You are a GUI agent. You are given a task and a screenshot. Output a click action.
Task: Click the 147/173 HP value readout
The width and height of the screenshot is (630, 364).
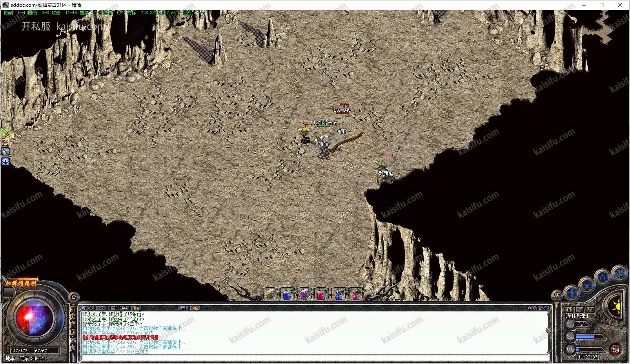point(19,351)
